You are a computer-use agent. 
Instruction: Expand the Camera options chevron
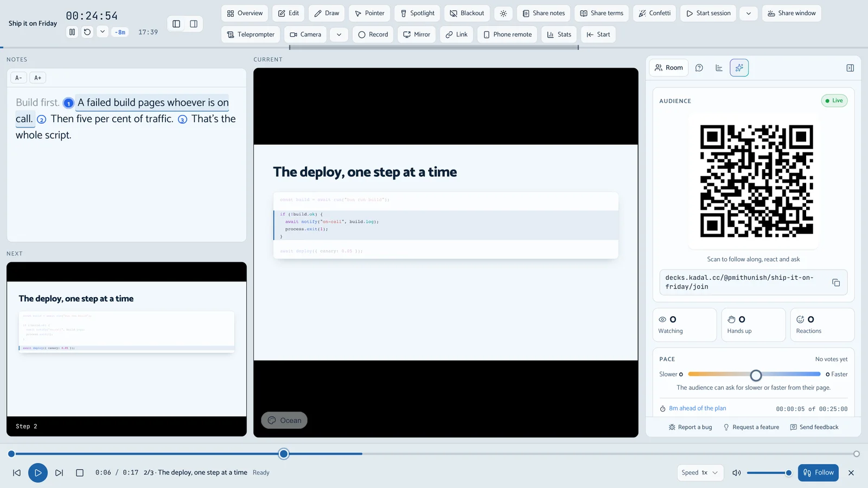pyautogui.click(x=339, y=34)
